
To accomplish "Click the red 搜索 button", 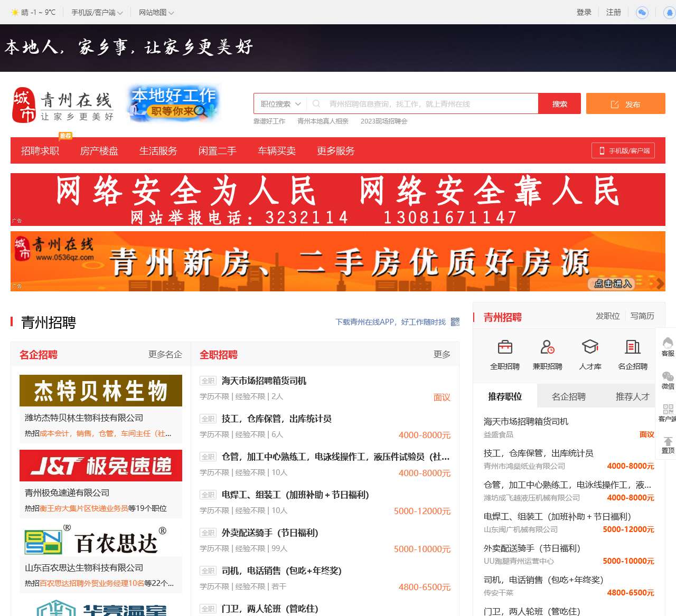I will coord(560,104).
